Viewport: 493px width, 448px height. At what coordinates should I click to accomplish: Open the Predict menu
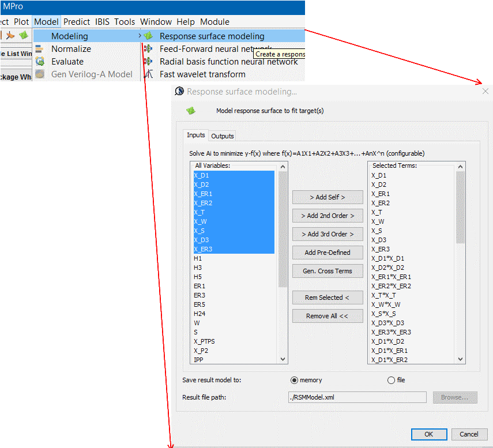[77, 22]
